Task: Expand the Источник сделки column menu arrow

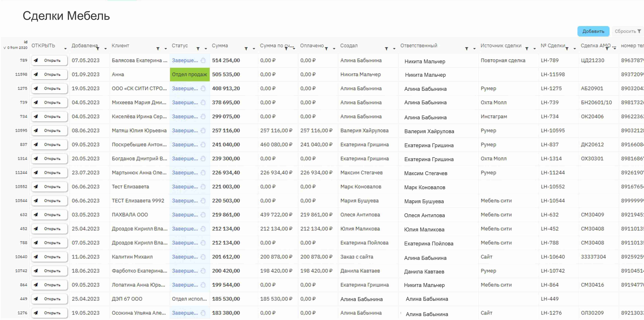Action: pyautogui.click(x=534, y=49)
